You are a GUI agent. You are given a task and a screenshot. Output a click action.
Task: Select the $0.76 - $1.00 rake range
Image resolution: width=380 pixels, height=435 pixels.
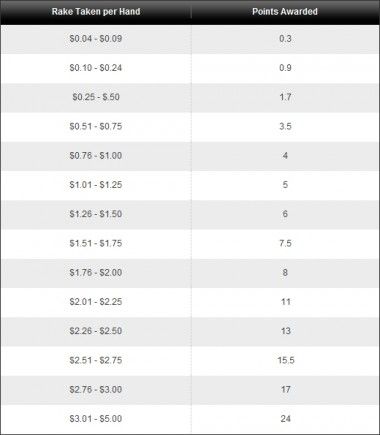tap(96, 156)
